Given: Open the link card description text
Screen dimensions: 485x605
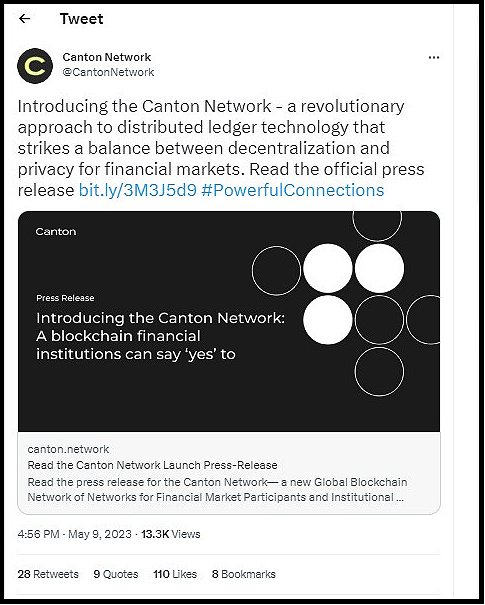Looking at the screenshot, I should 217,490.
